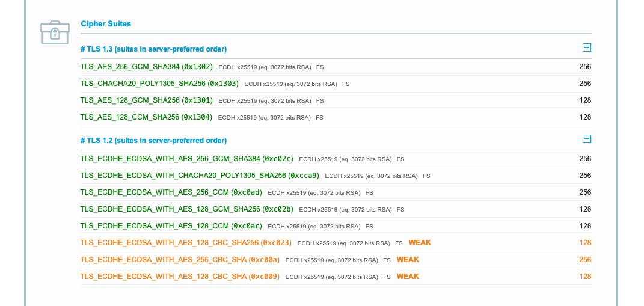
Task: Collapse the TLS 1.2 suites section
Action: click(x=587, y=139)
